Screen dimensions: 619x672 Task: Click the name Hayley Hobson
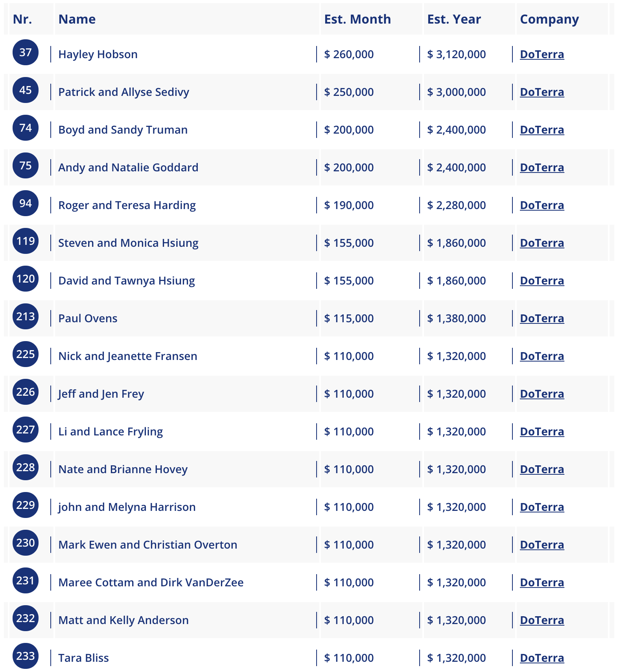click(x=98, y=54)
